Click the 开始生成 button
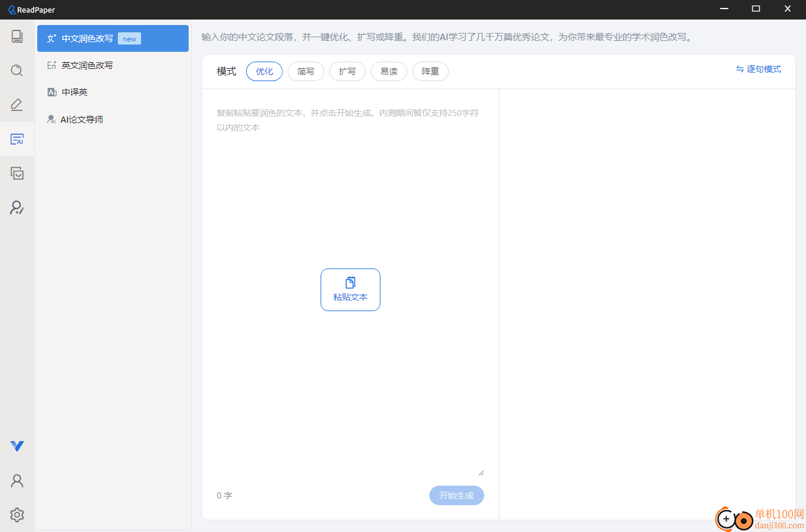Screen dimensions: 806x532 [457, 495]
